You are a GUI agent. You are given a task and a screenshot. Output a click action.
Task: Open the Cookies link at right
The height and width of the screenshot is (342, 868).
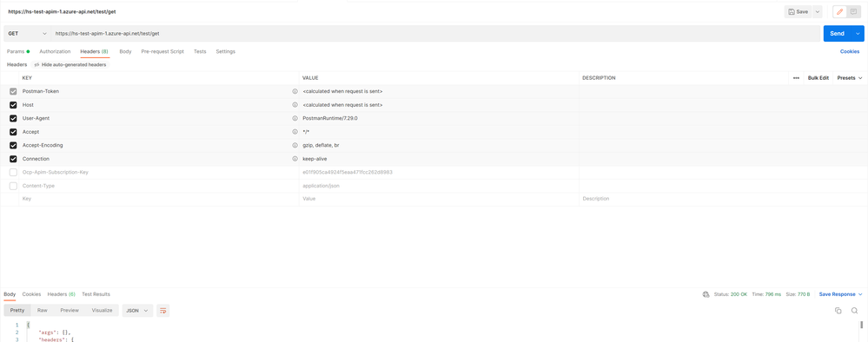coord(850,51)
